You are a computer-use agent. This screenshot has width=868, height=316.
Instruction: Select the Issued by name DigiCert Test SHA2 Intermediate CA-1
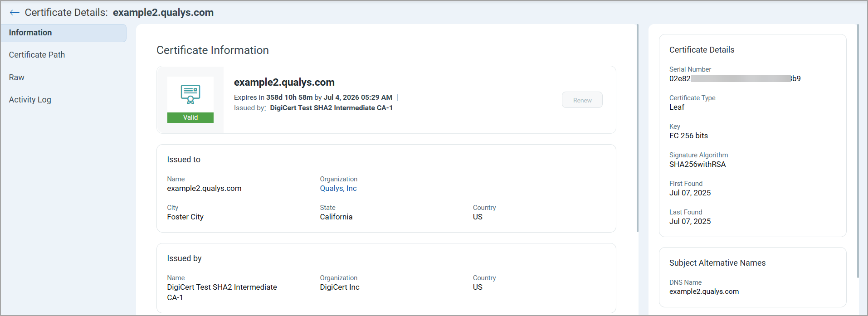pyautogui.click(x=222, y=292)
